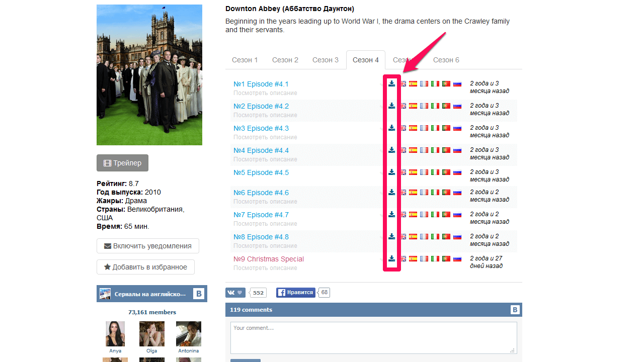Choose Russian flag for Episode #4.3
Image resolution: width=644 pixels, height=362 pixels.
tap(457, 128)
